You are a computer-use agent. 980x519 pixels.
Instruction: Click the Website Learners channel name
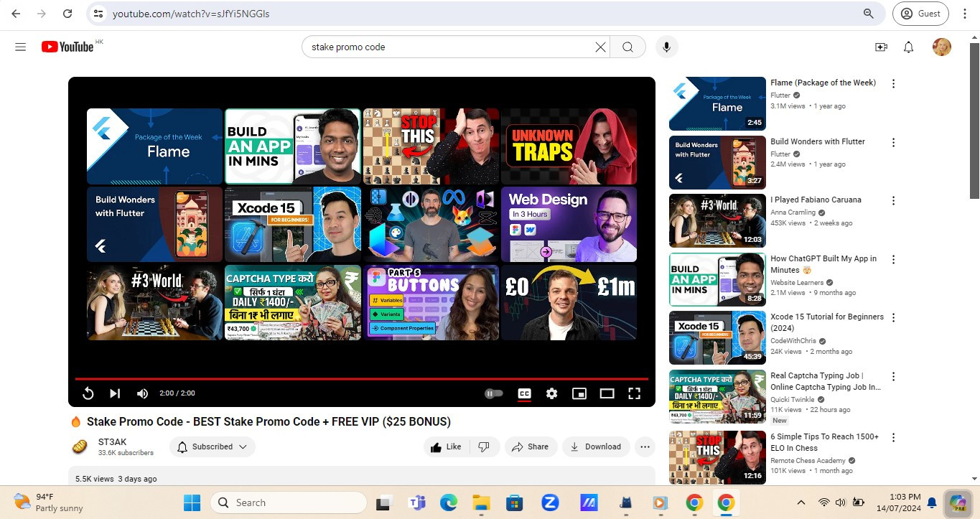[x=797, y=283]
